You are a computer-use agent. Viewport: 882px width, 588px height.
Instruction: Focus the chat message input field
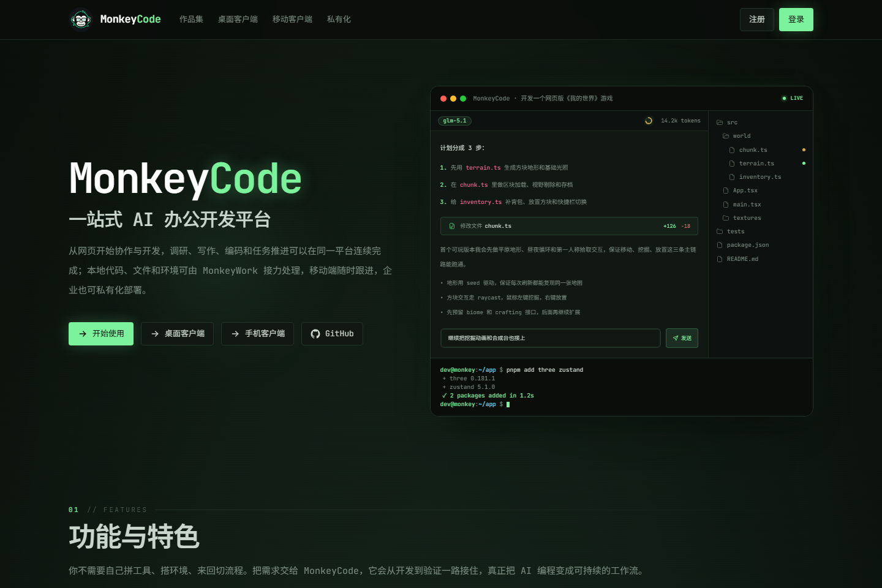[x=550, y=338]
